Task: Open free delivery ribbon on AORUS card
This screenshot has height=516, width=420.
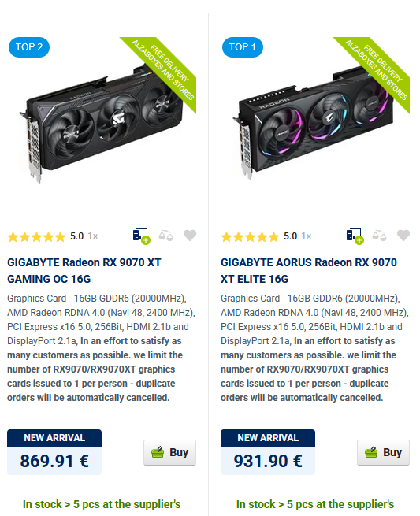Action: click(377, 71)
